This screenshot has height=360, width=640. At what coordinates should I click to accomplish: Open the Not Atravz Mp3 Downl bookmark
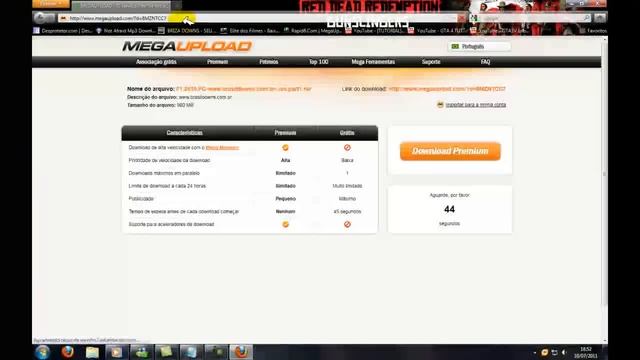tap(125, 31)
